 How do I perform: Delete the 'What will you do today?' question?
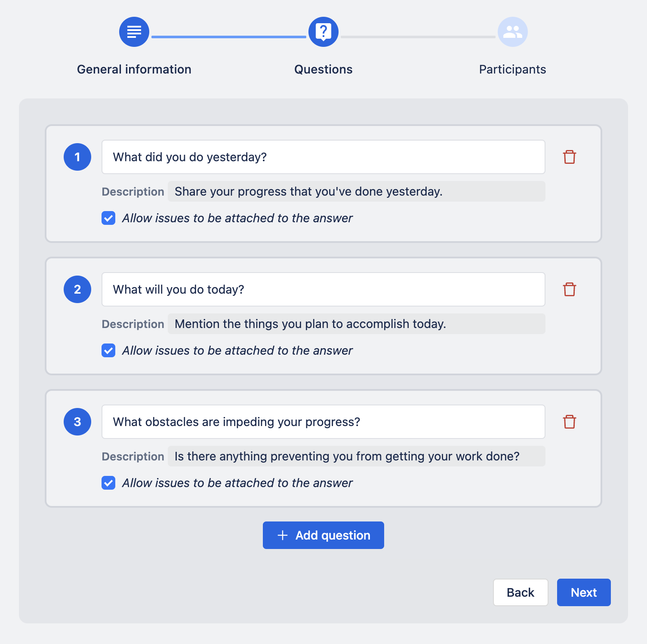(570, 289)
